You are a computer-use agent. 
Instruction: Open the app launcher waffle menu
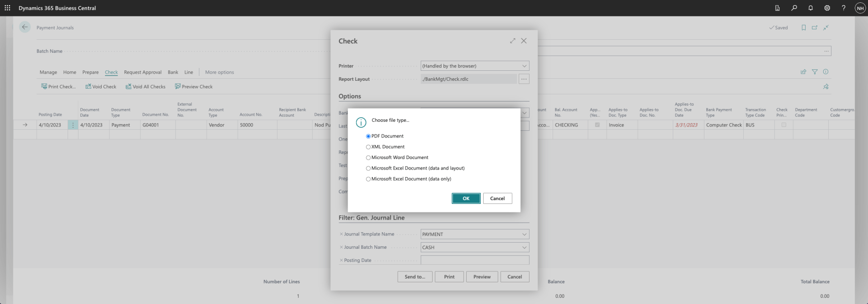click(x=7, y=8)
